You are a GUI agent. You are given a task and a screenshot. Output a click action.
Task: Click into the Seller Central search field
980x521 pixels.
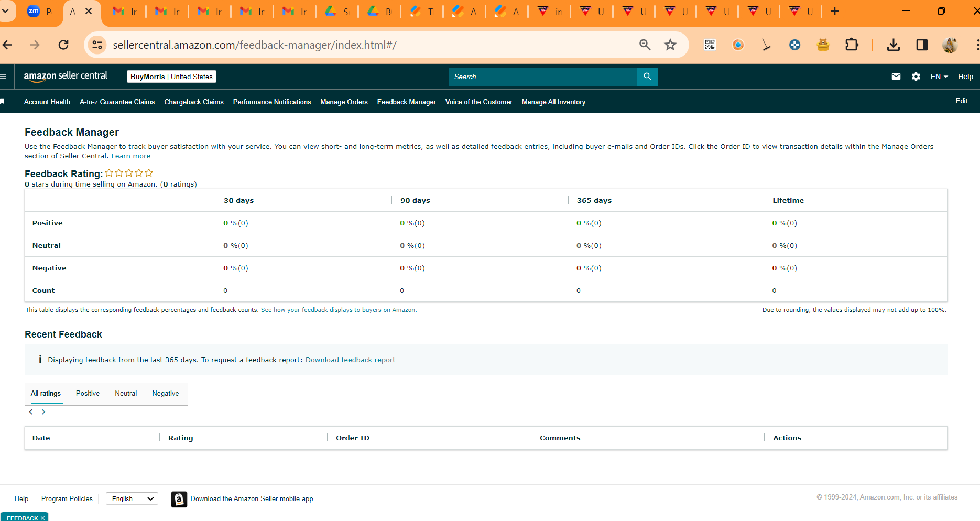click(x=543, y=77)
